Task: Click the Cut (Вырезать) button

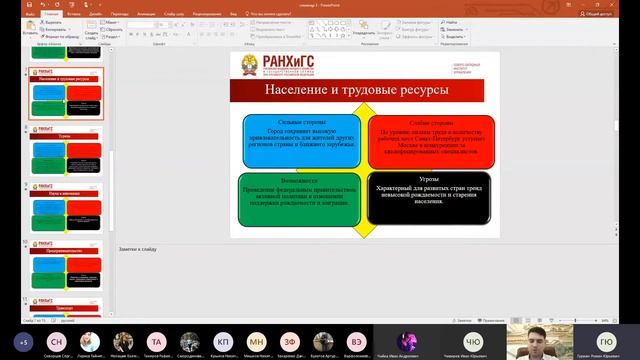Action: (51, 22)
